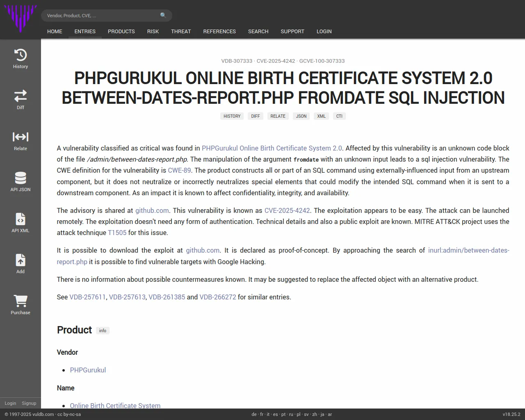Click the info badge next to Product
This screenshot has width=525, height=420.
coord(103,331)
